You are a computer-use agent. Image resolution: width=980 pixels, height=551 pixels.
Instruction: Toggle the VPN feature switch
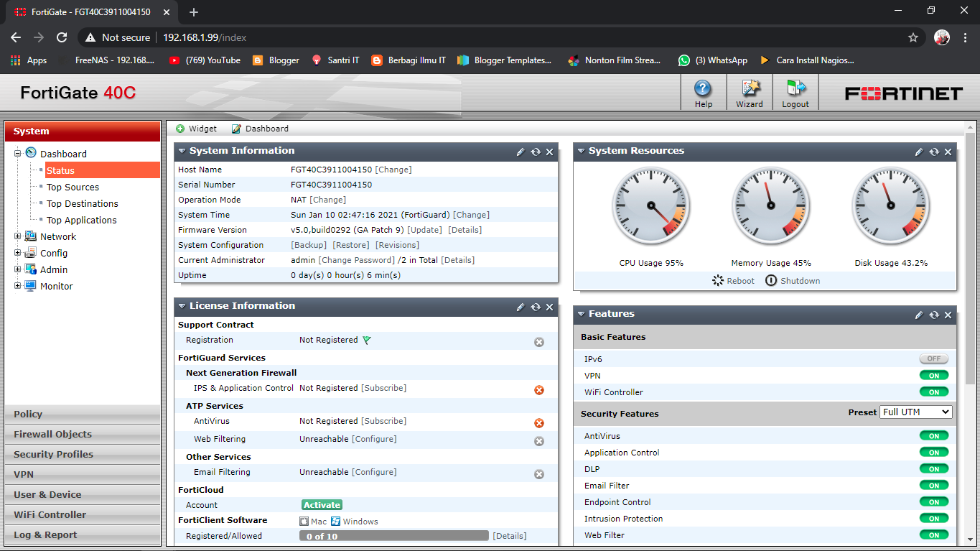934,375
